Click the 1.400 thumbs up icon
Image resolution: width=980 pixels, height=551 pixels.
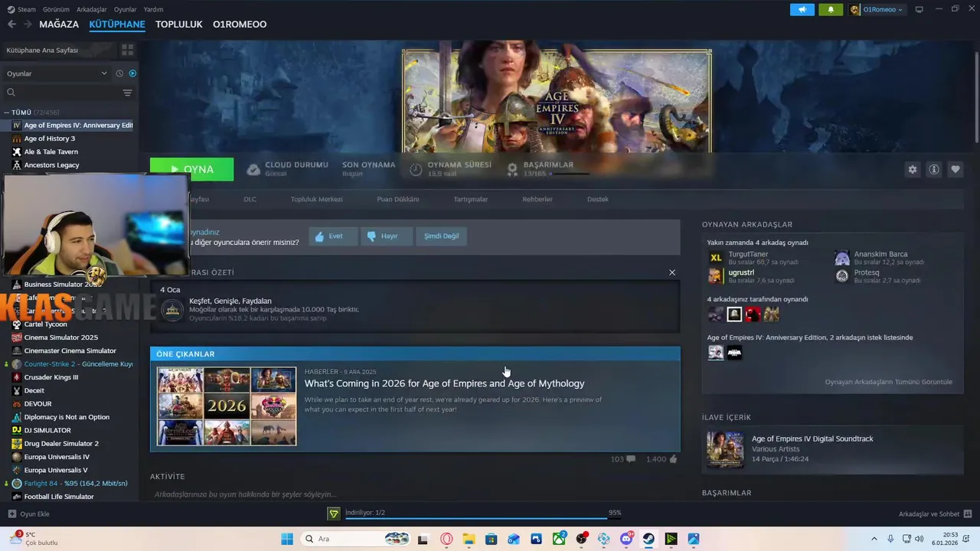[673, 459]
